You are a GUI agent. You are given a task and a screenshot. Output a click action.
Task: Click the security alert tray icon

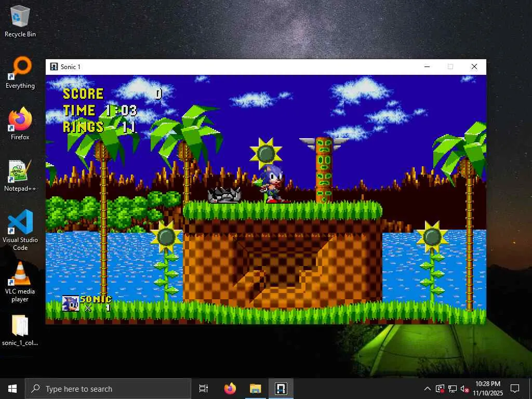(440, 389)
